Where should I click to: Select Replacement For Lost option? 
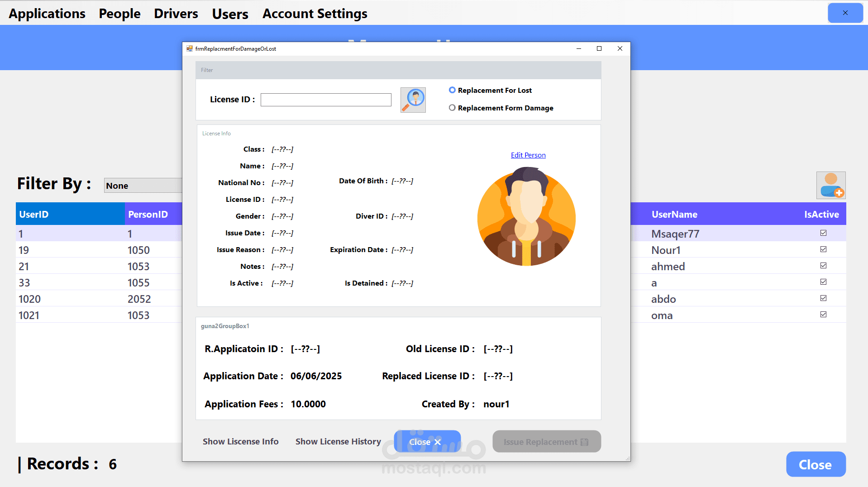(x=452, y=90)
